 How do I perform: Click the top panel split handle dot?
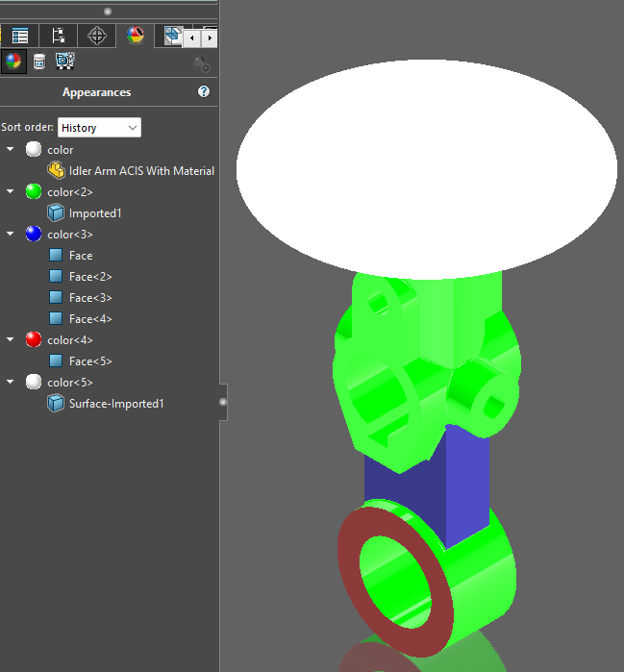pos(108,12)
